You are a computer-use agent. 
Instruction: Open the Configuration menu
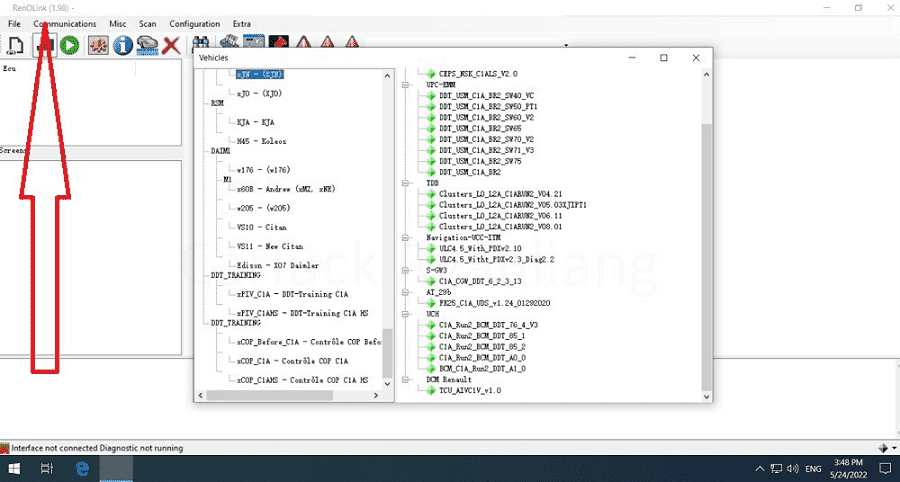coord(195,24)
